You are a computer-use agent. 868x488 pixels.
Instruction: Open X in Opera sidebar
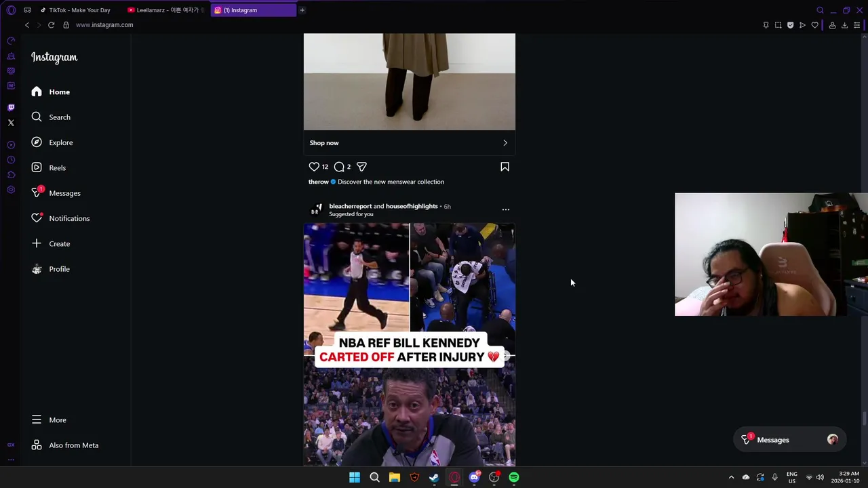11,123
